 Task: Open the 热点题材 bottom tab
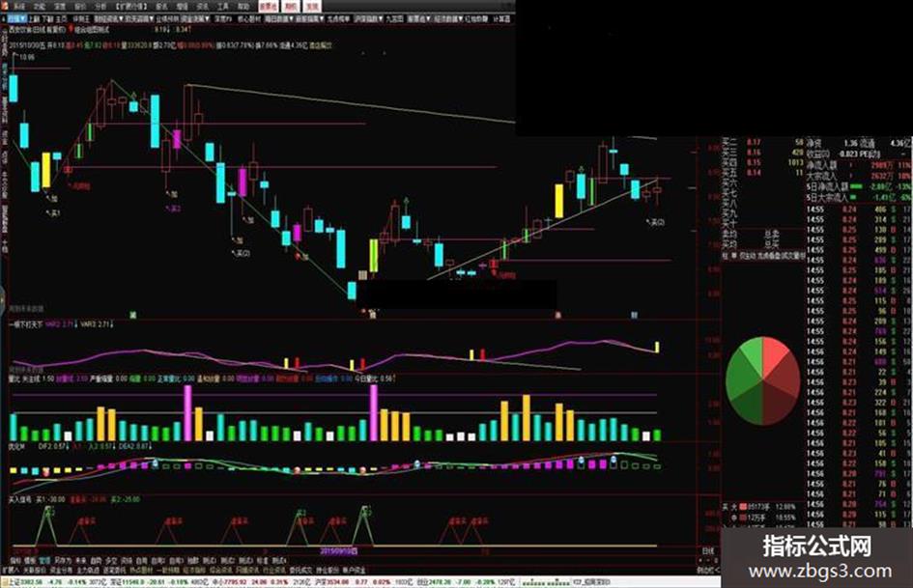pyautogui.click(x=141, y=570)
